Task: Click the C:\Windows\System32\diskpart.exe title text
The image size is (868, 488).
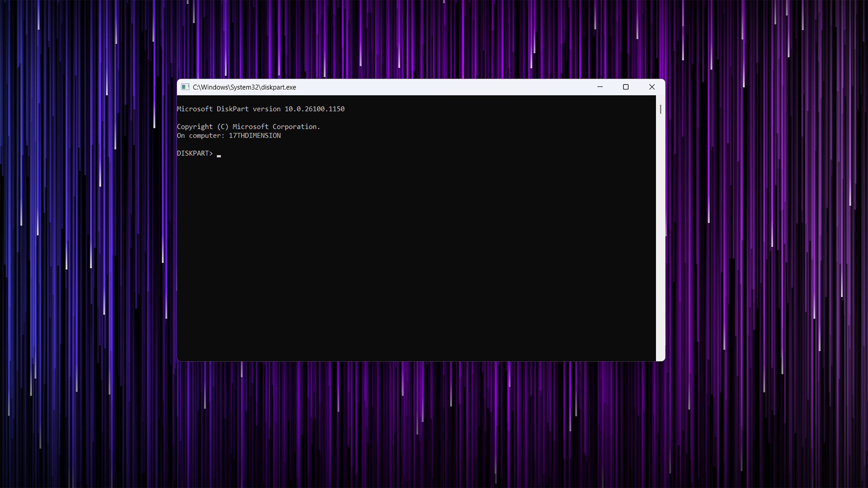Action: (x=244, y=87)
